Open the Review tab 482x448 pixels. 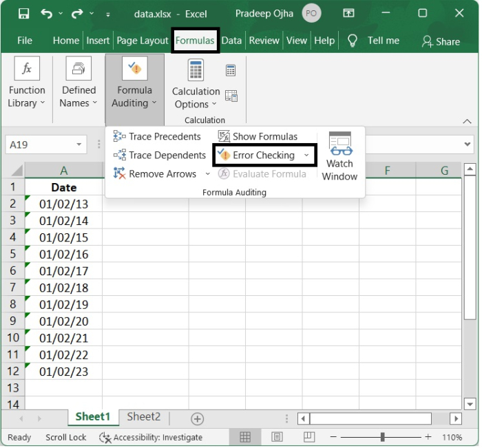click(x=264, y=41)
